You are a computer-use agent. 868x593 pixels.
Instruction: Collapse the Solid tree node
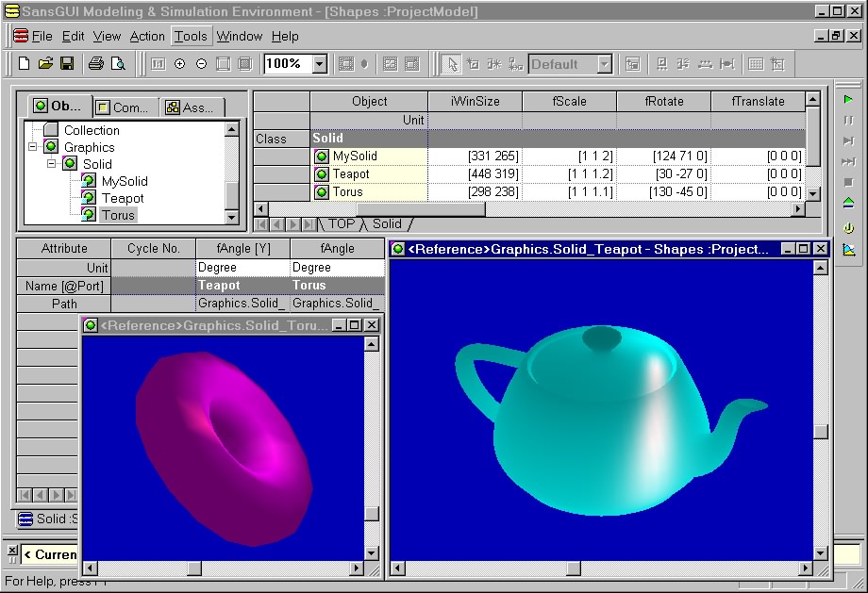(x=52, y=164)
